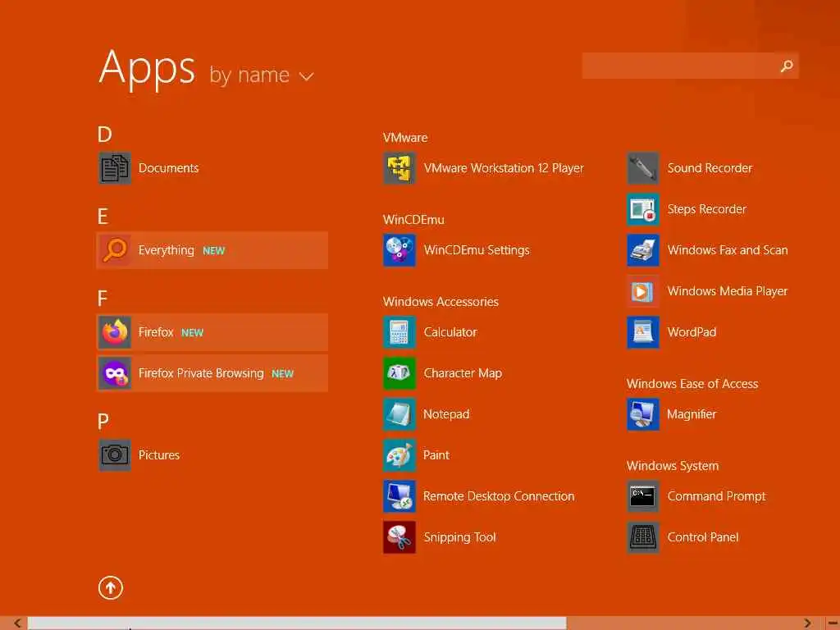Screen dimensions: 840x630
Task: Click the NEW badge next to Everything
Action: pyautogui.click(x=214, y=251)
